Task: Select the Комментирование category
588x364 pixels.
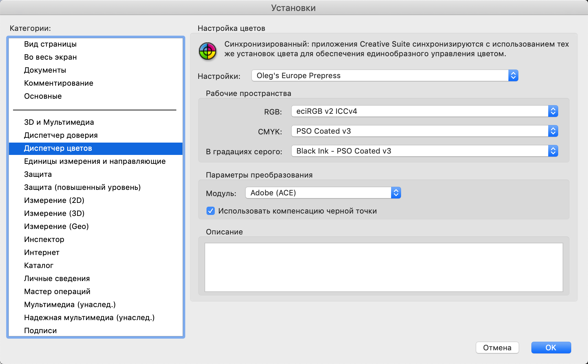Action: point(96,83)
